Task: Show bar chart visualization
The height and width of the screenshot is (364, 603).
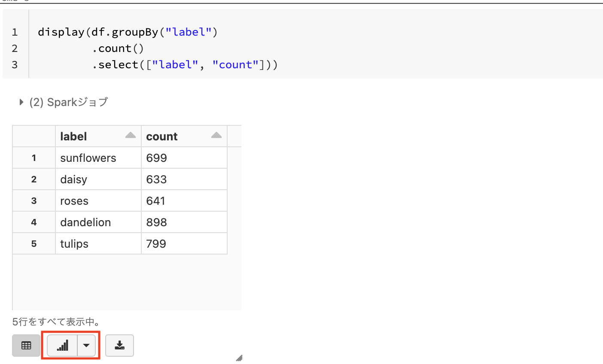Action: coord(62,346)
